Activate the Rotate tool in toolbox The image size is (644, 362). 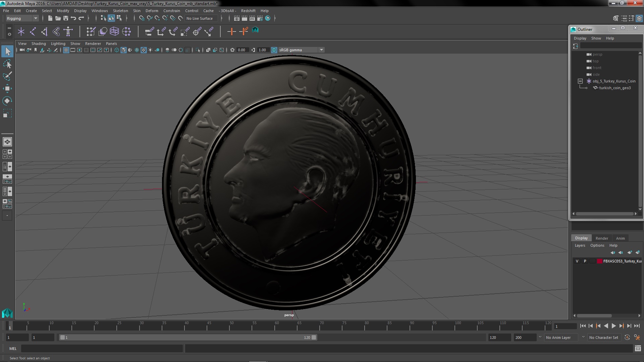coord(7,101)
